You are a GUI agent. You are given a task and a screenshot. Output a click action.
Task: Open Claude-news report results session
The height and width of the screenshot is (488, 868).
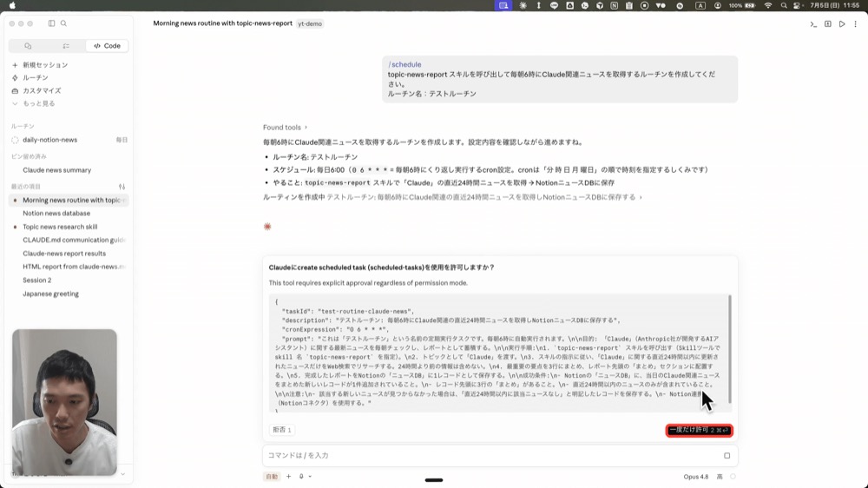click(x=64, y=254)
